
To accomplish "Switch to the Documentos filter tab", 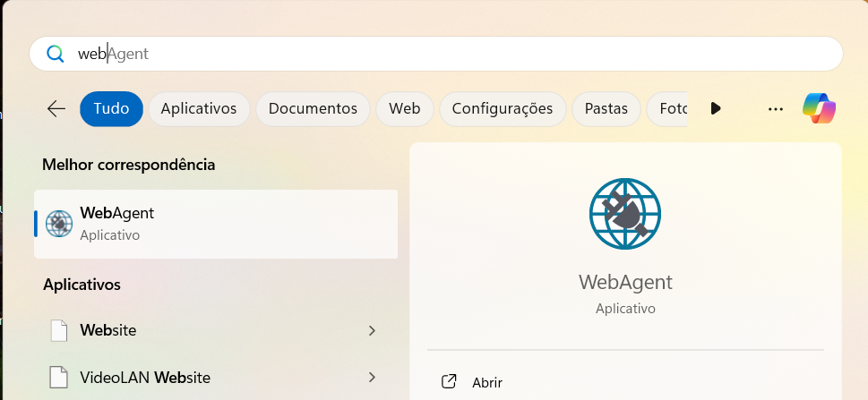I will coord(313,109).
